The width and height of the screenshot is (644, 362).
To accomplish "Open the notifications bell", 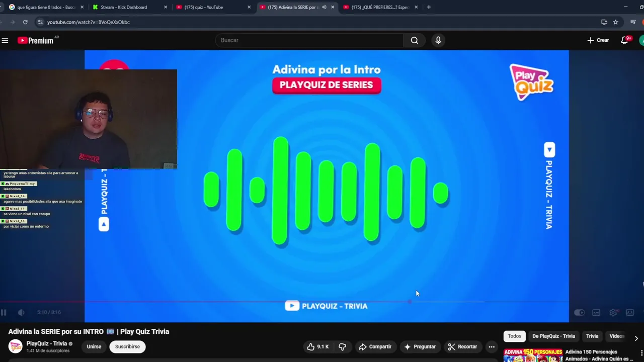I will (x=624, y=40).
